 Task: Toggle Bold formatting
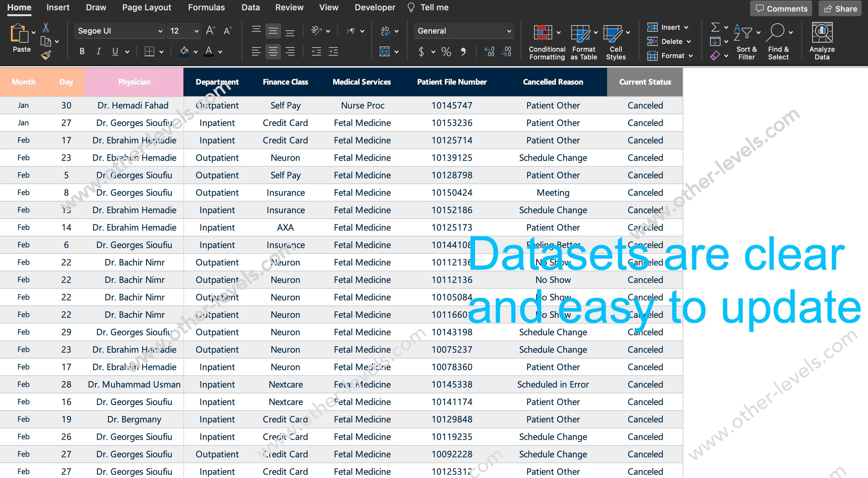(82, 52)
